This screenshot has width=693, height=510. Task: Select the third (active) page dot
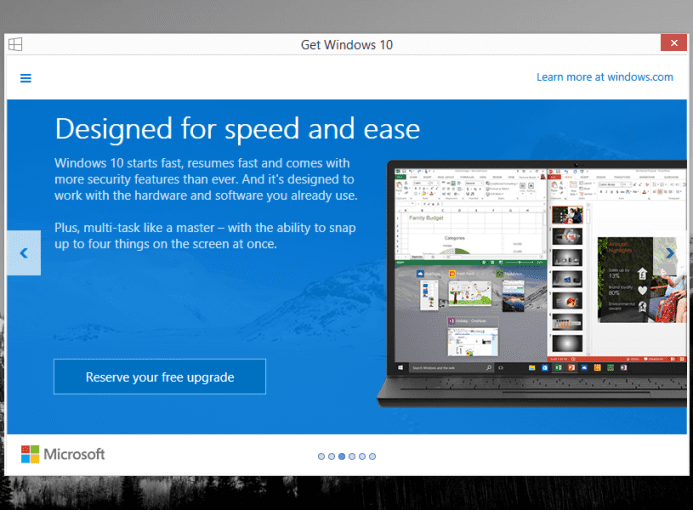pos(342,457)
